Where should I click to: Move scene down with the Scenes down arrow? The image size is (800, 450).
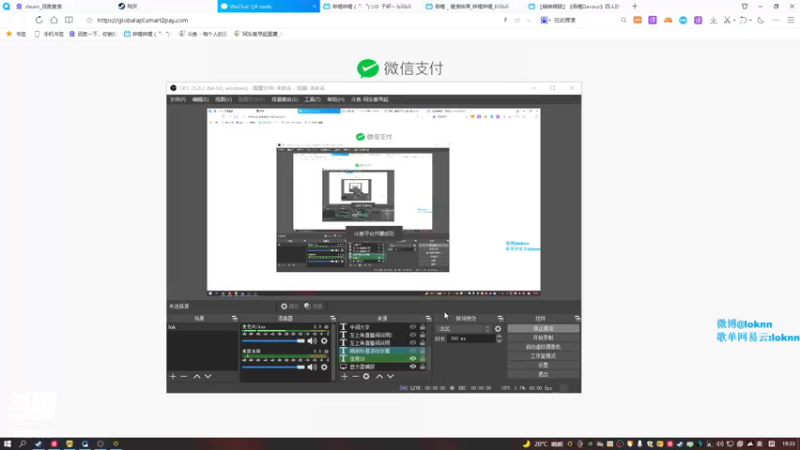point(208,377)
